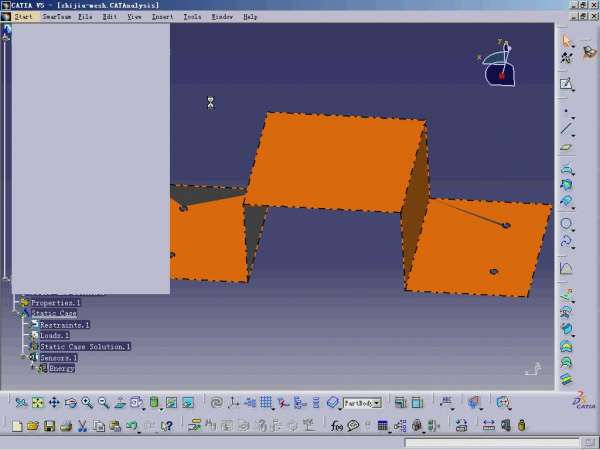Click the Select arrow tool
Image resolution: width=600 pixels, height=450 pixels.
point(567,41)
